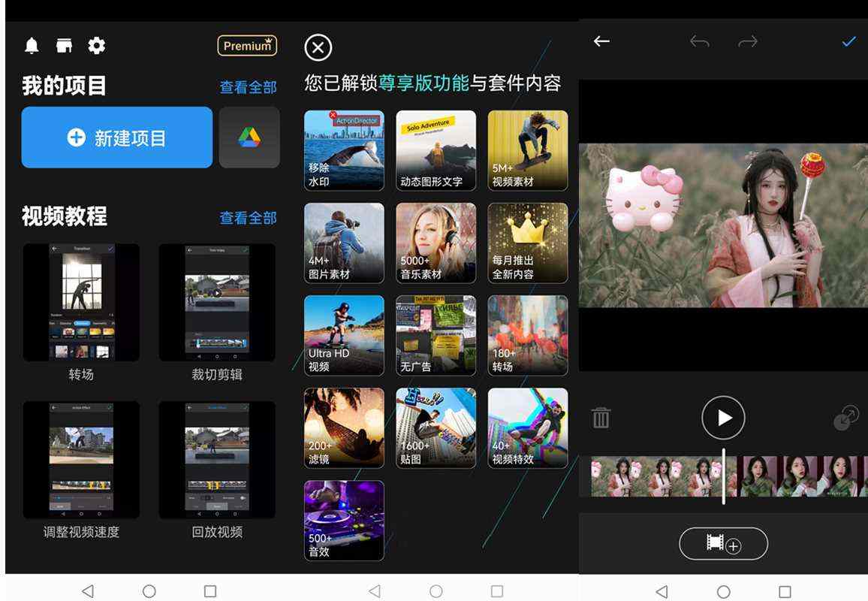Add a video clip to timeline
The width and height of the screenshot is (868, 601).
pos(723,544)
